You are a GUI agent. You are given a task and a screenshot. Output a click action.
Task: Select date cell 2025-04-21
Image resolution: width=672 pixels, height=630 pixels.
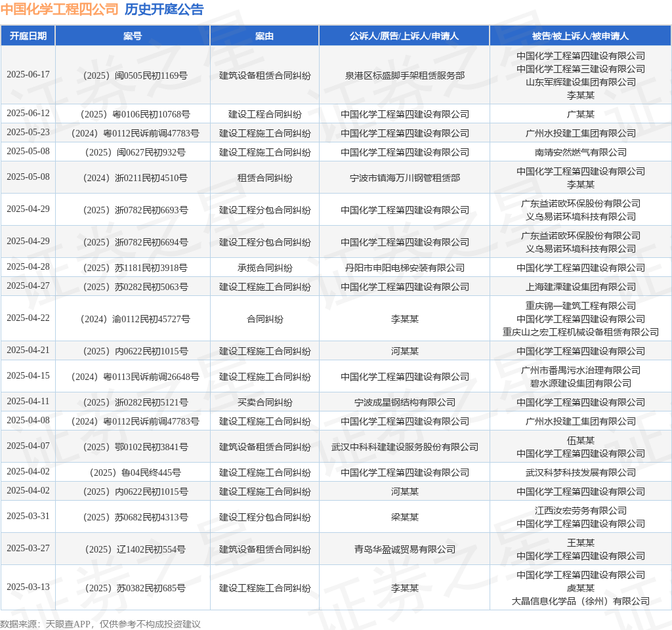click(28, 350)
